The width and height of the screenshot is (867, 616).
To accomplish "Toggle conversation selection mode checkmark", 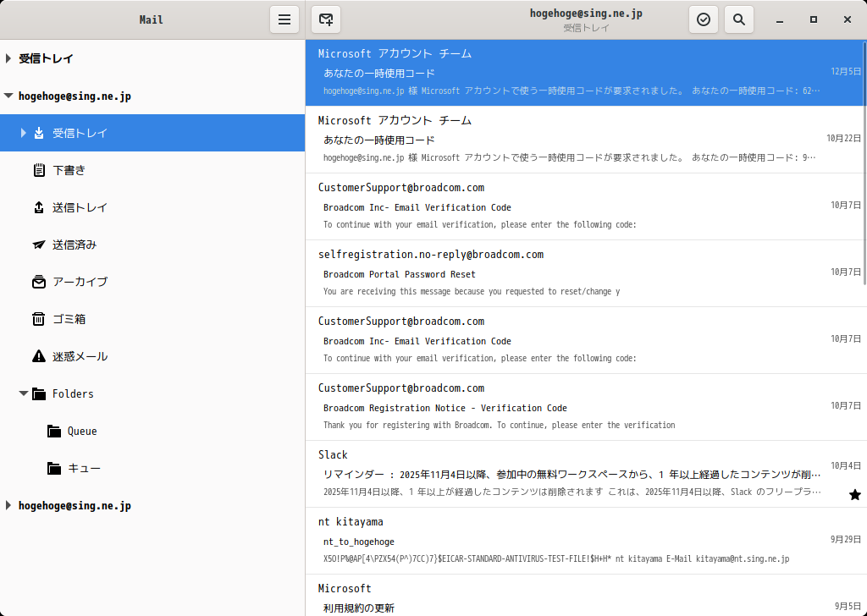I will pos(704,20).
